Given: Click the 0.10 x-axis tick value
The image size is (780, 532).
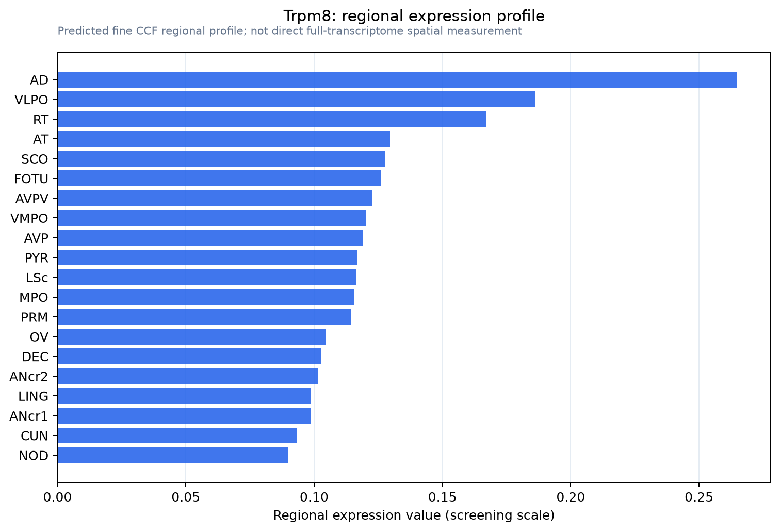Looking at the screenshot, I should tap(314, 497).
